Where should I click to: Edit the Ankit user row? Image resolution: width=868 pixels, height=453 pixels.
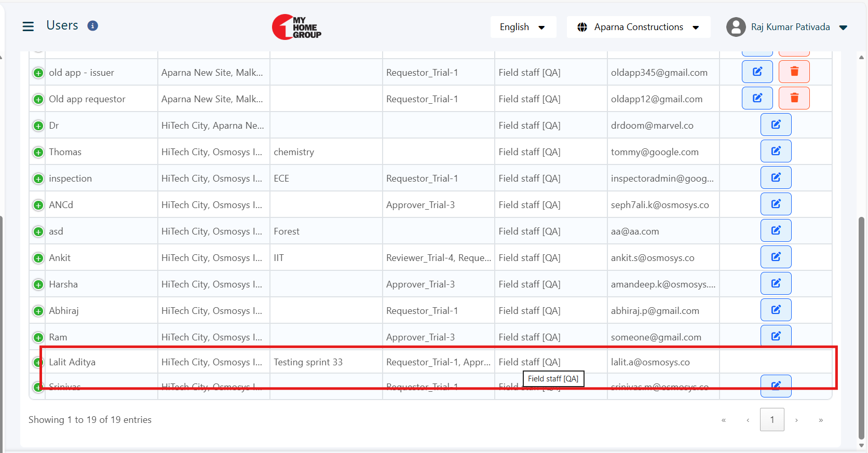[x=776, y=257]
